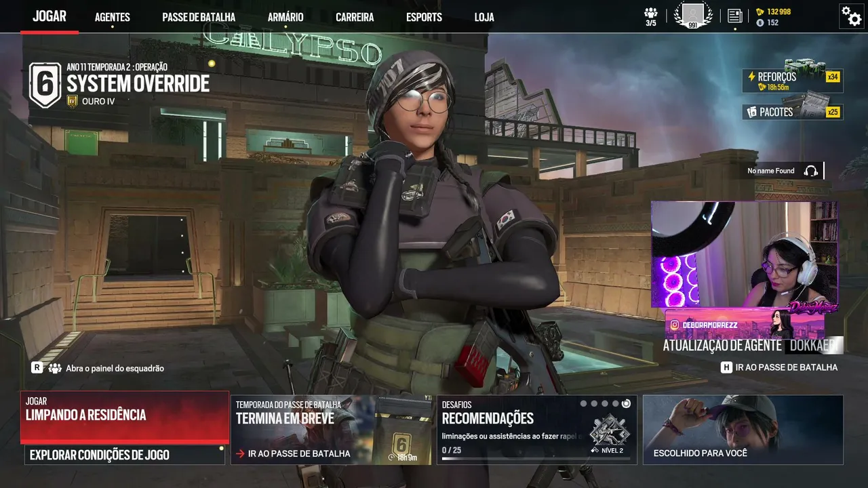This screenshot has height=488, width=868.
Task: Click the battle pass pack numbered 6
Action: tap(402, 430)
